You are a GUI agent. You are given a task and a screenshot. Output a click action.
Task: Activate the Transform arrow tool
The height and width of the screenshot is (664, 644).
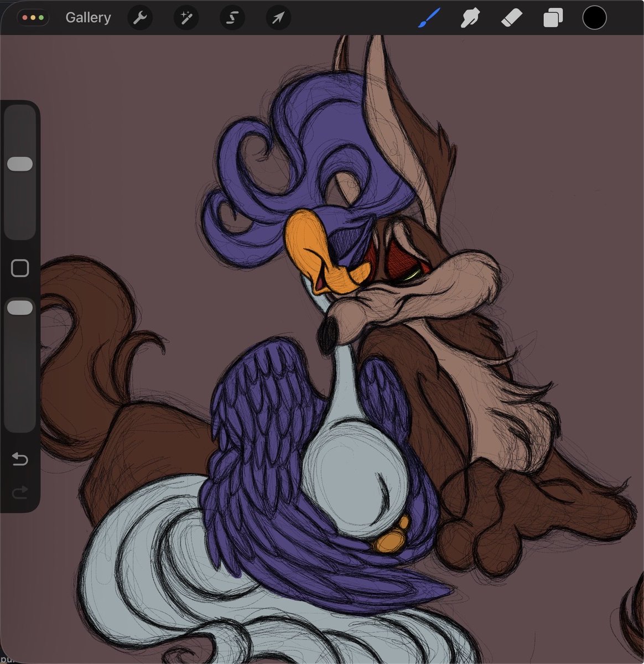tap(278, 18)
